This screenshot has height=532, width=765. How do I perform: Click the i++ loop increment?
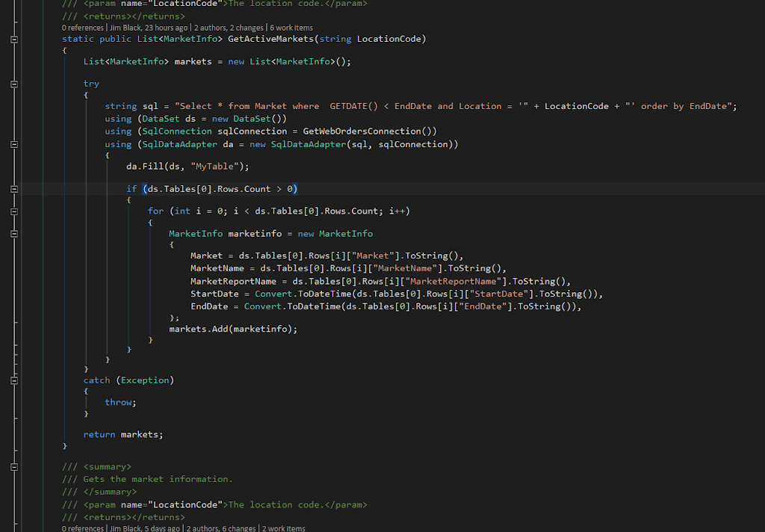point(397,211)
